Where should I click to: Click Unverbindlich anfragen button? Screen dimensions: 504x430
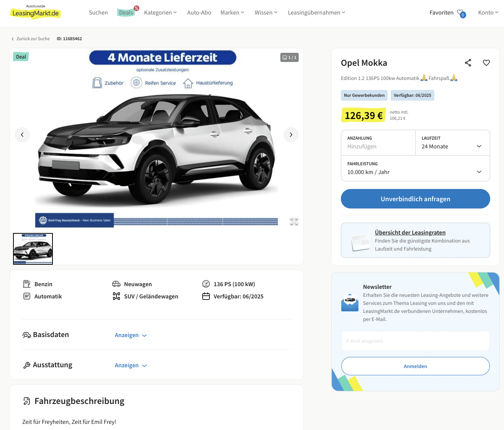(416, 199)
